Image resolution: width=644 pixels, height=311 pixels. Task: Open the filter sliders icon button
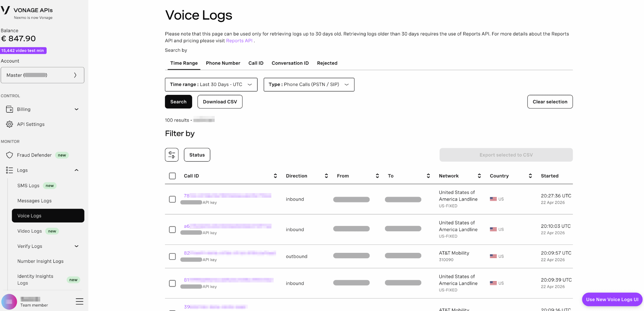click(172, 155)
